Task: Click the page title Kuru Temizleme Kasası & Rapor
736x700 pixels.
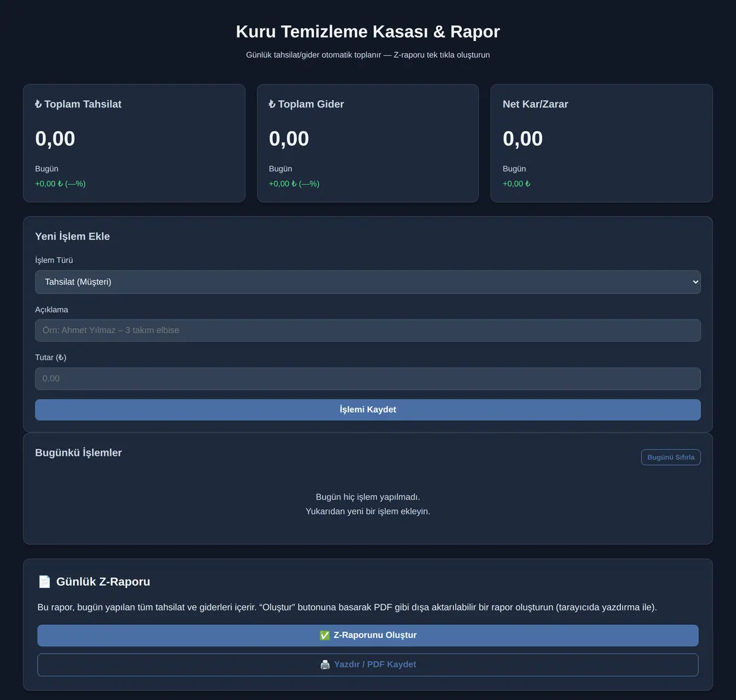Action: point(368,32)
